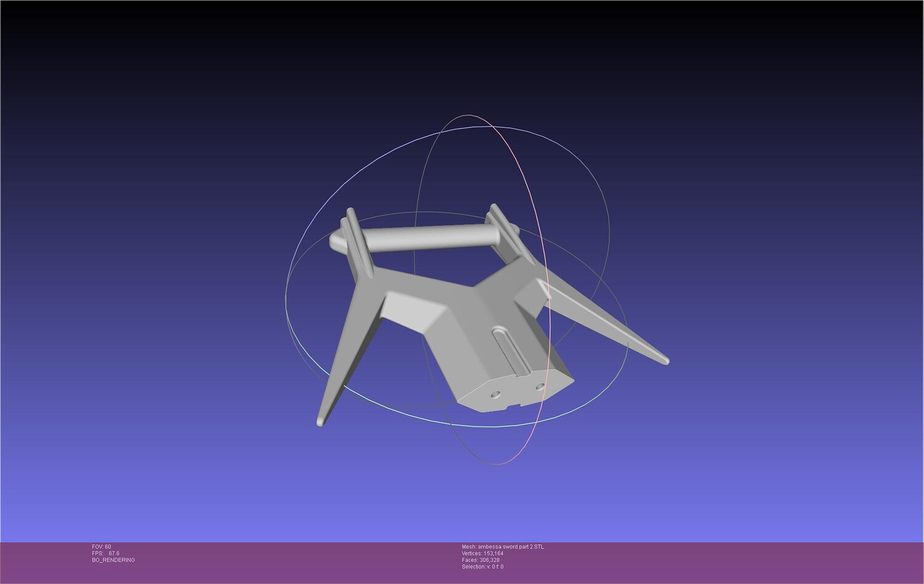Click the elongated slot on the model's face
This screenshot has height=584, width=924.
513,351
